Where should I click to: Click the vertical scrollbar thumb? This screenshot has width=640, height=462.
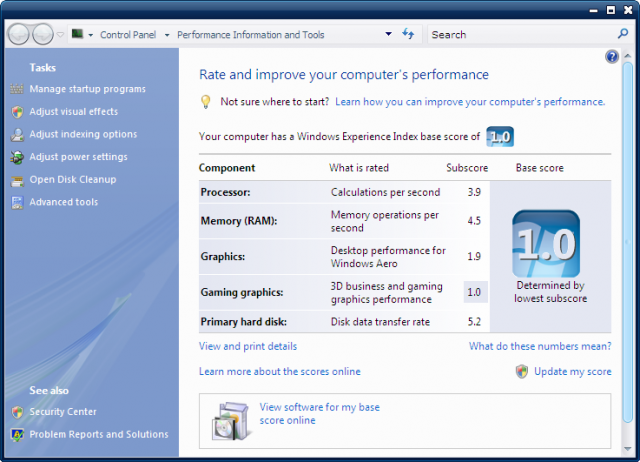[x=628, y=243]
